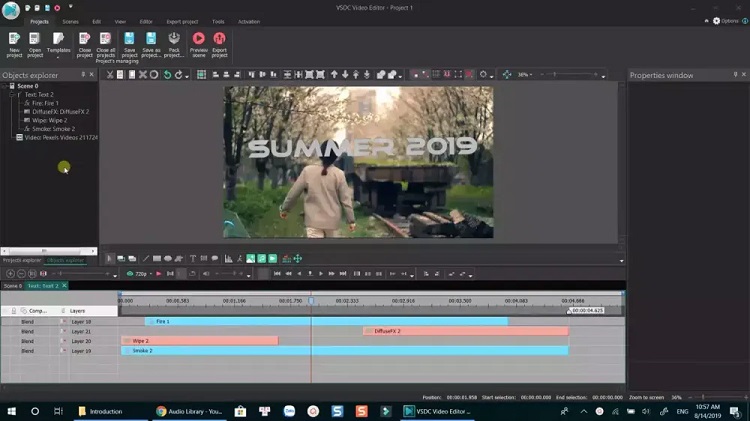The width and height of the screenshot is (750, 421).
Task: Select the Ellipse shape tool
Action: tap(167, 259)
